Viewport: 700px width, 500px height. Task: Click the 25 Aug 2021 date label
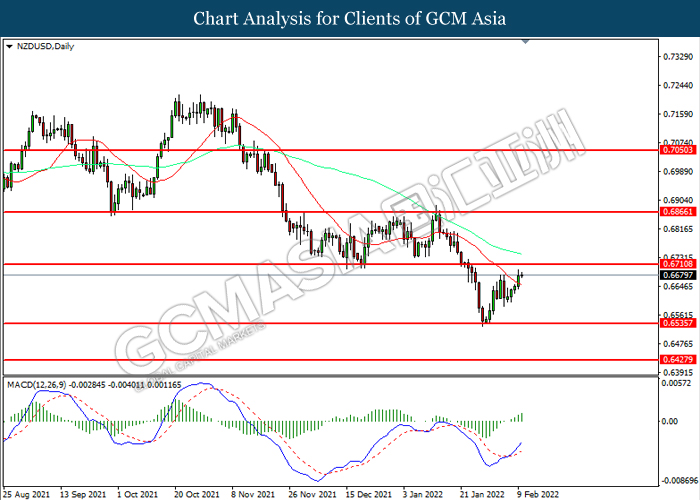click(26, 494)
